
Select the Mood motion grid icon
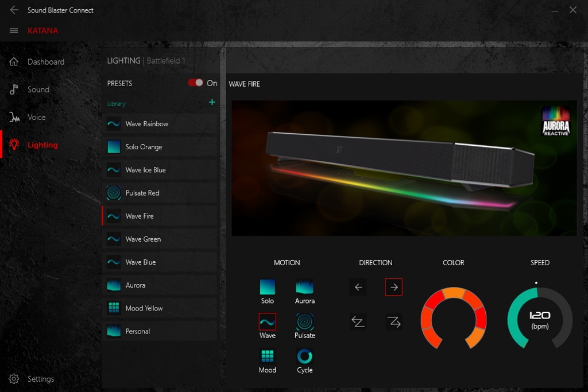pyautogui.click(x=268, y=356)
